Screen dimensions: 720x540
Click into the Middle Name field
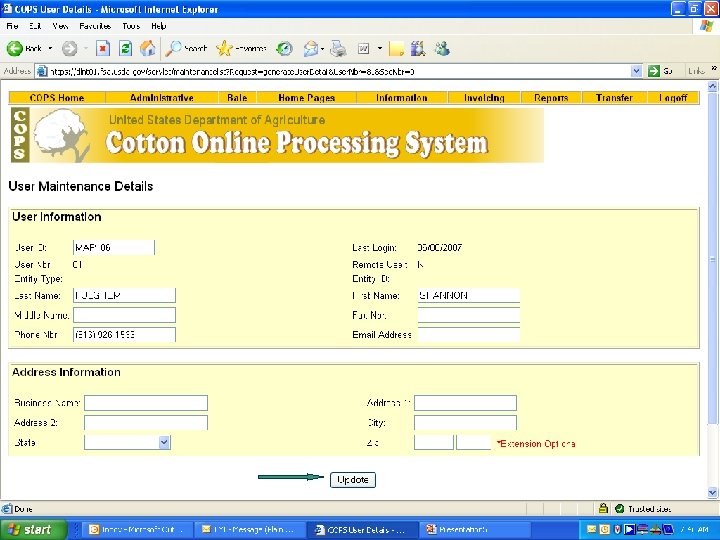[124, 315]
